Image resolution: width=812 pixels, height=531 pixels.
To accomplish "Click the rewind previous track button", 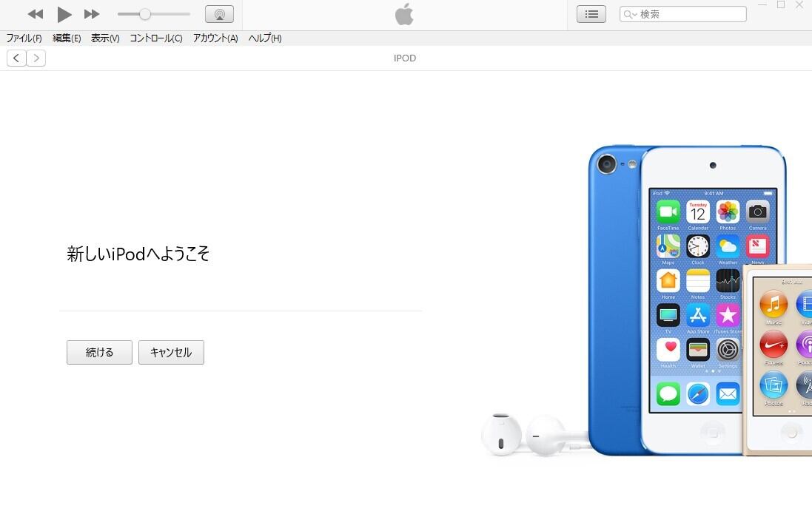I will (x=36, y=14).
